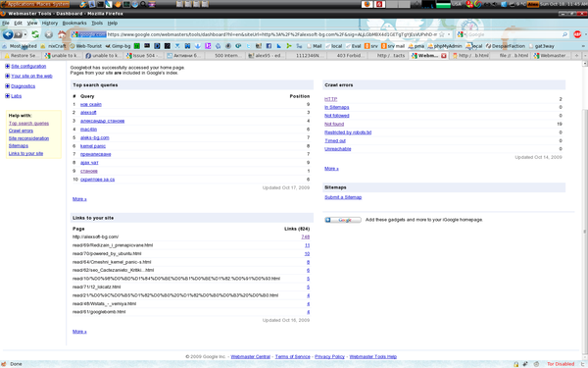Screen dimensions: 588x368
Task: Open the phpMyAdmin bookmark
Action: tap(445, 46)
